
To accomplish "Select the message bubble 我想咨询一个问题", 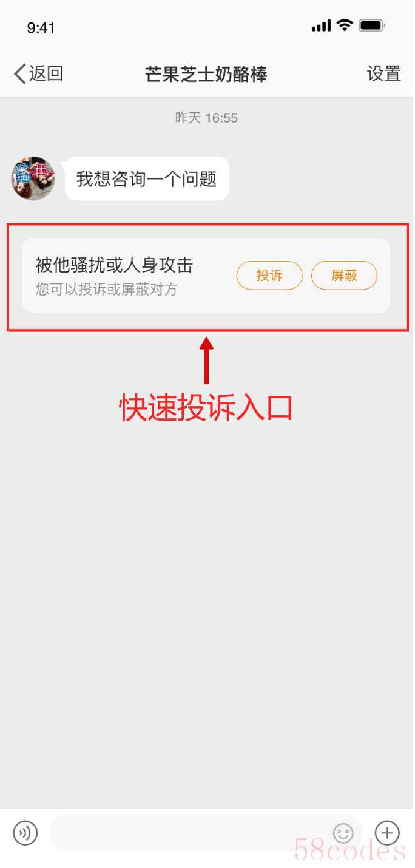I will 147,178.
